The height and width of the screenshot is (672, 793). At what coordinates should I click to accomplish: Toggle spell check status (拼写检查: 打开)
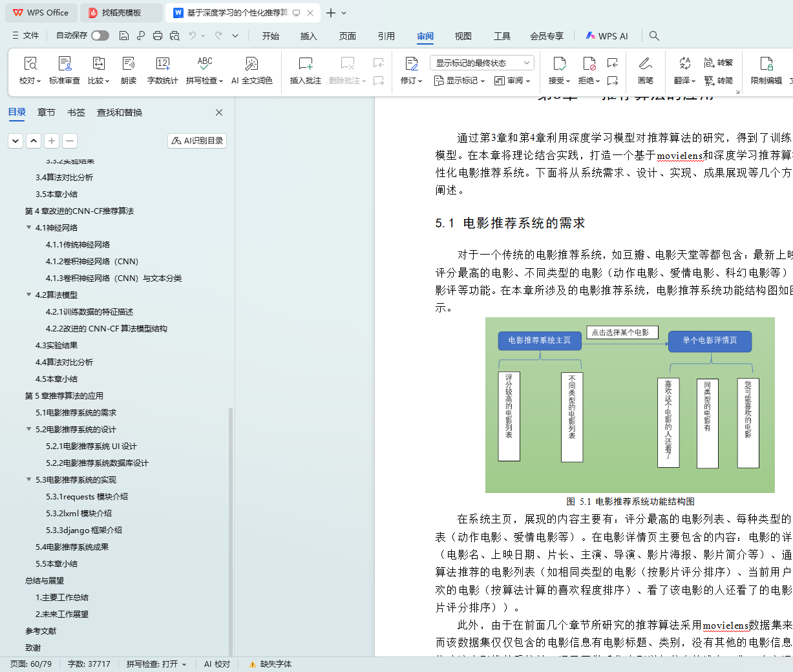[156, 664]
